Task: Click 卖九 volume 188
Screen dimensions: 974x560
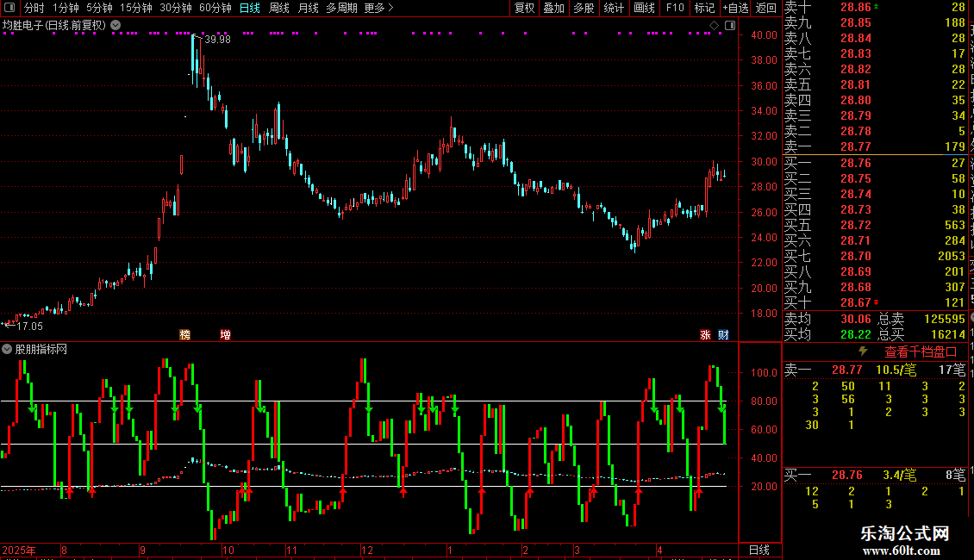Action: [x=955, y=22]
